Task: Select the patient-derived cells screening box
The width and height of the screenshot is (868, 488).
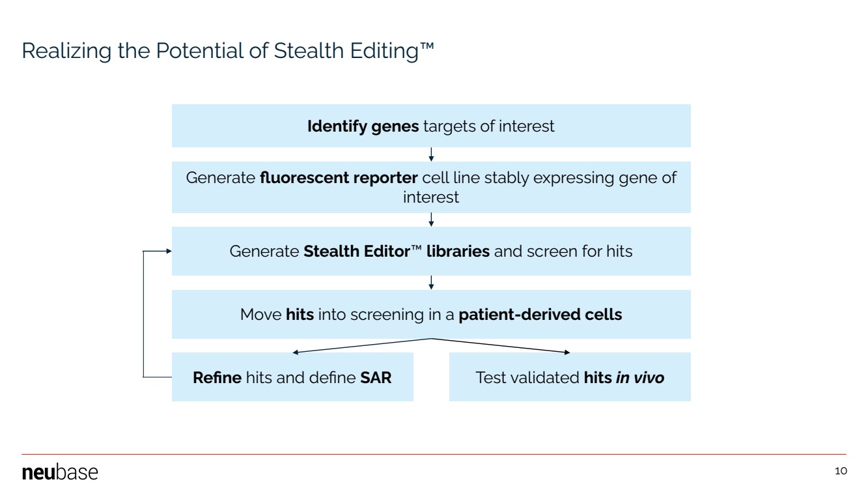Action: point(431,315)
